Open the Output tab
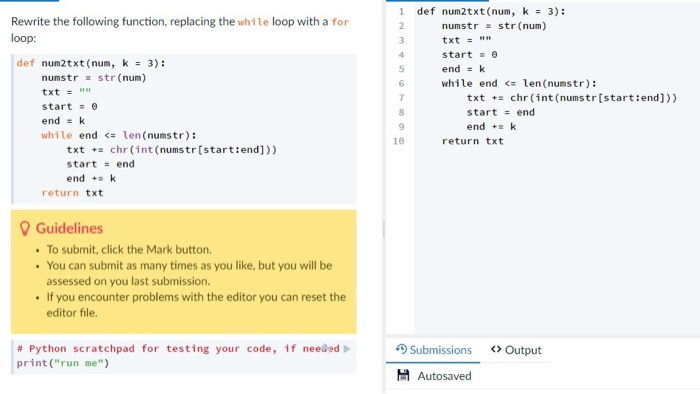This screenshot has height=394, width=700. (x=516, y=350)
